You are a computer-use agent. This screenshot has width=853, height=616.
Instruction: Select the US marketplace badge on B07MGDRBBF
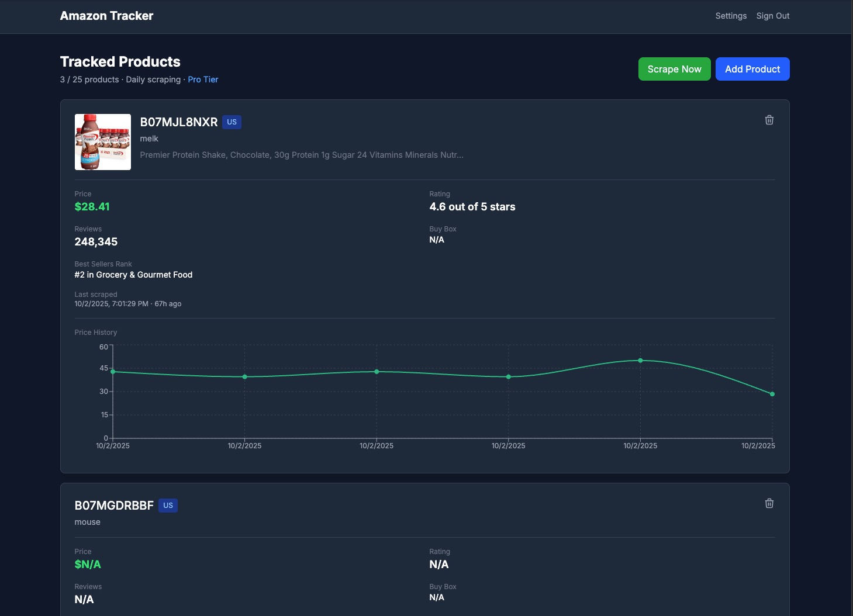tap(168, 505)
